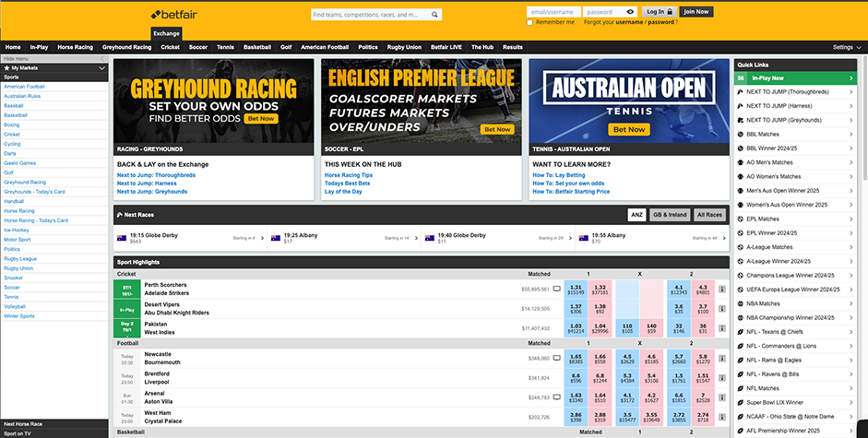Click the Super Bowl LIX Winner icon
868x438 pixels.
point(741,403)
